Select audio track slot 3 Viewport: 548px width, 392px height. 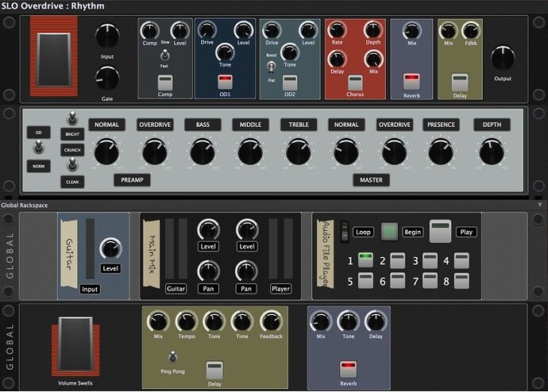(430, 261)
